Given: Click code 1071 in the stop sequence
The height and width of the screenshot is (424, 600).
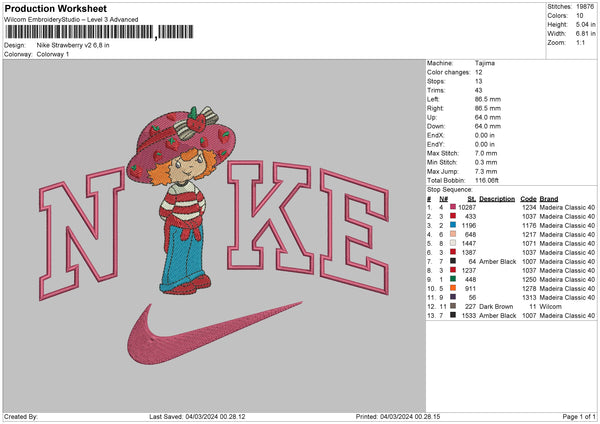Looking at the screenshot, I should [529, 243].
